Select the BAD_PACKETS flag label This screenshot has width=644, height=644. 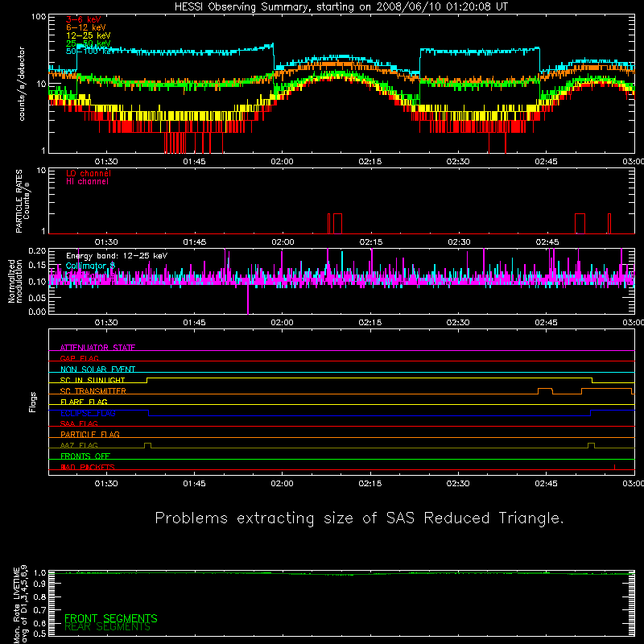click(x=88, y=467)
